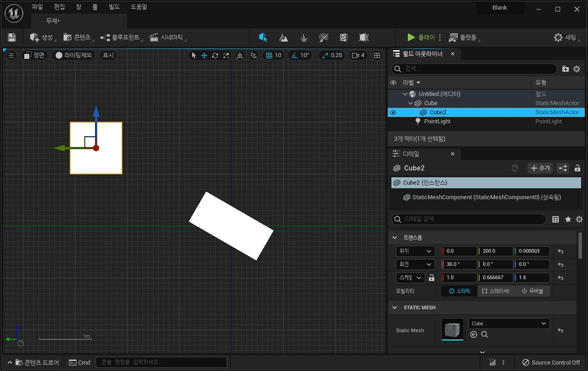Screen dimensions: 588x371
Task: Toggle the scale ratio lock icon
Action: pos(432,278)
